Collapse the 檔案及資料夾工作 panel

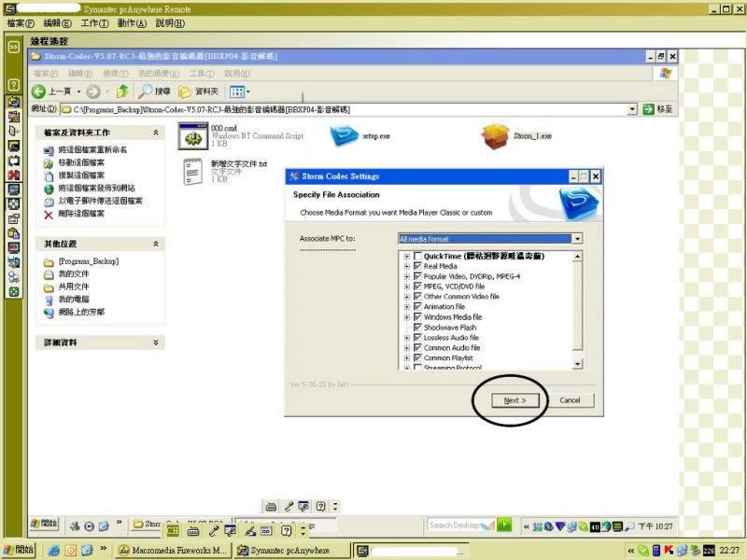[x=156, y=133]
